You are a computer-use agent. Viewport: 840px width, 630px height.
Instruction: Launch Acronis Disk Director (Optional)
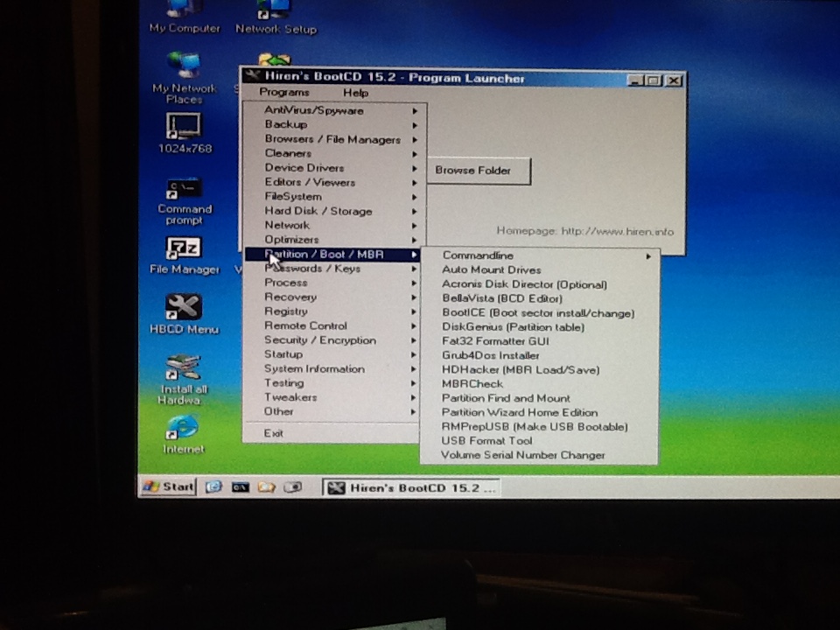click(x=540, y=284)
